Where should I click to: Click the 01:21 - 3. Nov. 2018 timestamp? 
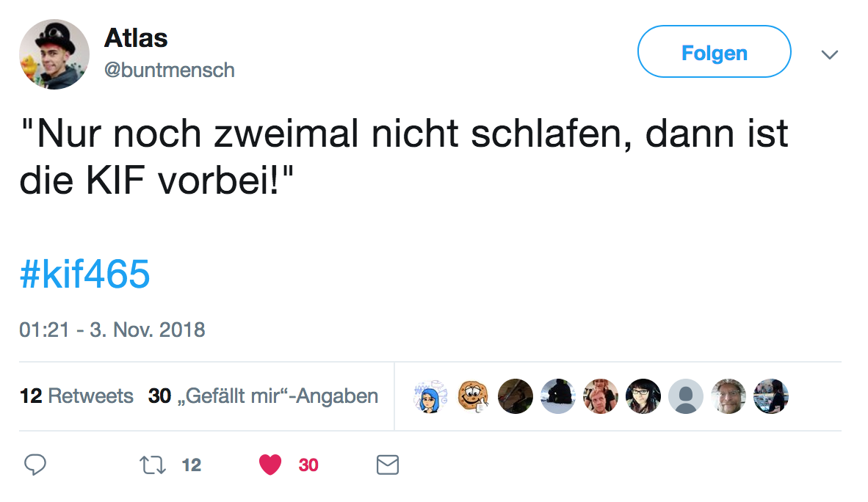[x=112, y=330]
